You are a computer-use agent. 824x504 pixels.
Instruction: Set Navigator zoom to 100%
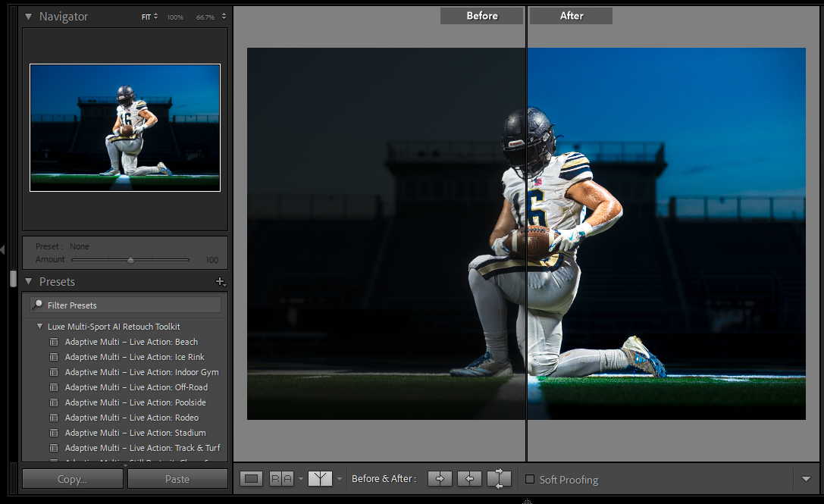(x=175, y=17)
